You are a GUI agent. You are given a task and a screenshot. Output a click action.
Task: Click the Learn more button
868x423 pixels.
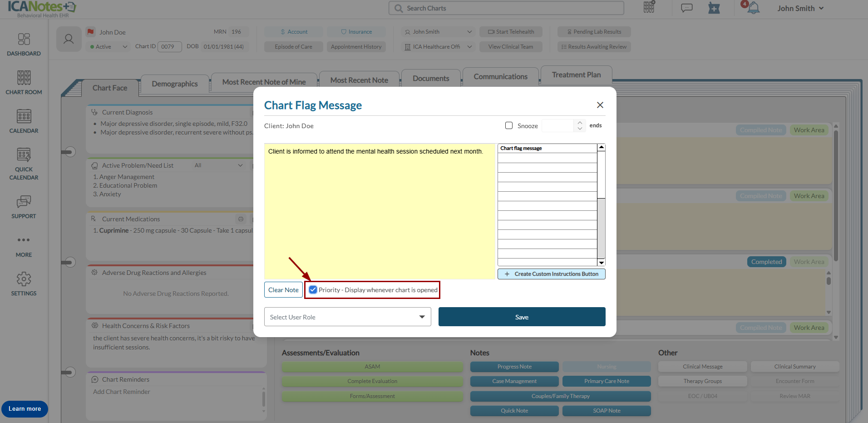point(25,409)
